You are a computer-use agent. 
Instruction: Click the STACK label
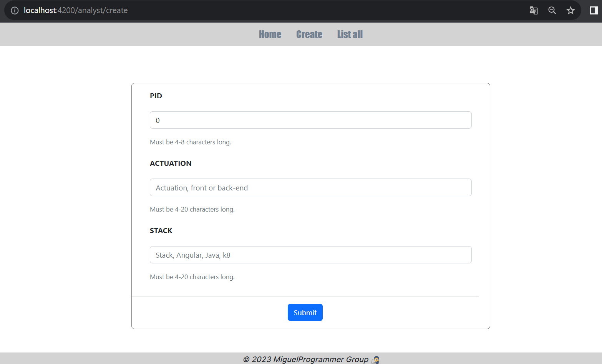pyautogui.click(x=161, y=231)
